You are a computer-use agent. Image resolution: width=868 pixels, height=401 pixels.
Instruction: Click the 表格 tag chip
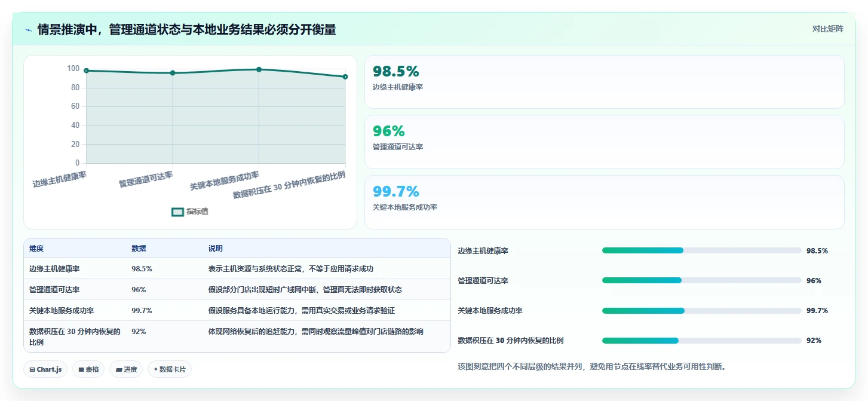88,369
